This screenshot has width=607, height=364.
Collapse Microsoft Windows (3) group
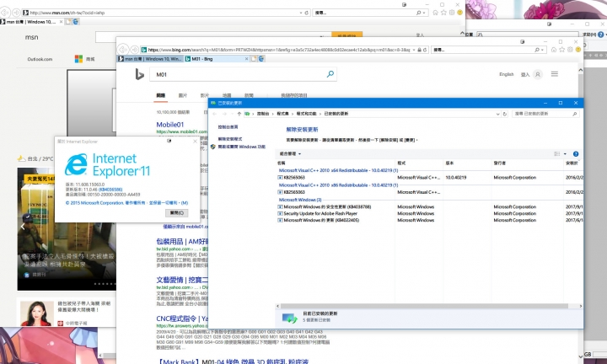[300, 200]
